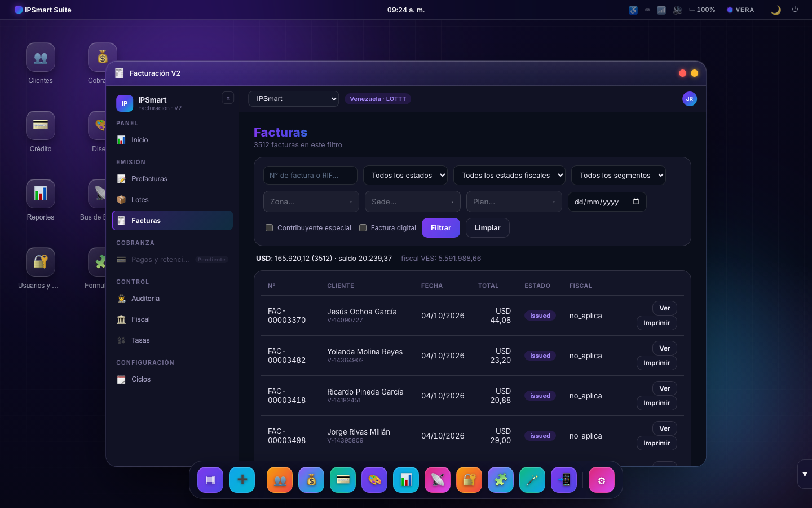Collapse the sidebar with the chevron button
Image resolution: width=812 pixels, height=508 pixels.
tap(228, 98)
